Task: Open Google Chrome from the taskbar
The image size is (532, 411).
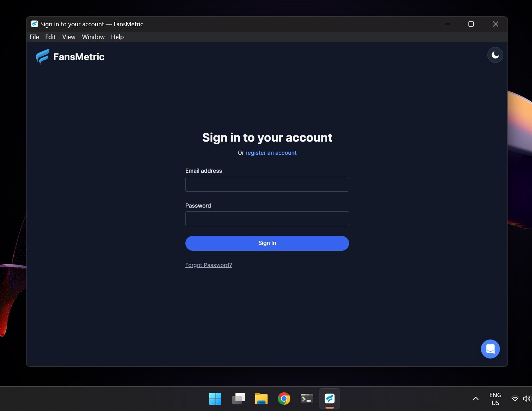Action: 284,399
